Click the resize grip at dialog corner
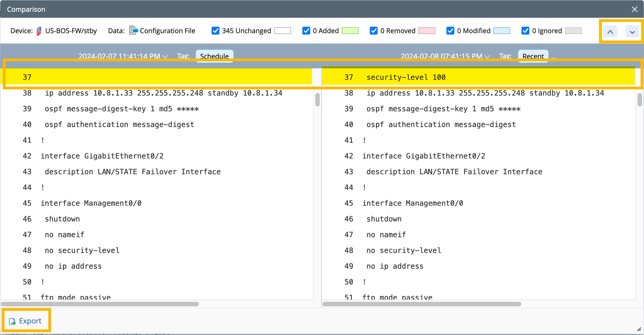 coord(639,329)
